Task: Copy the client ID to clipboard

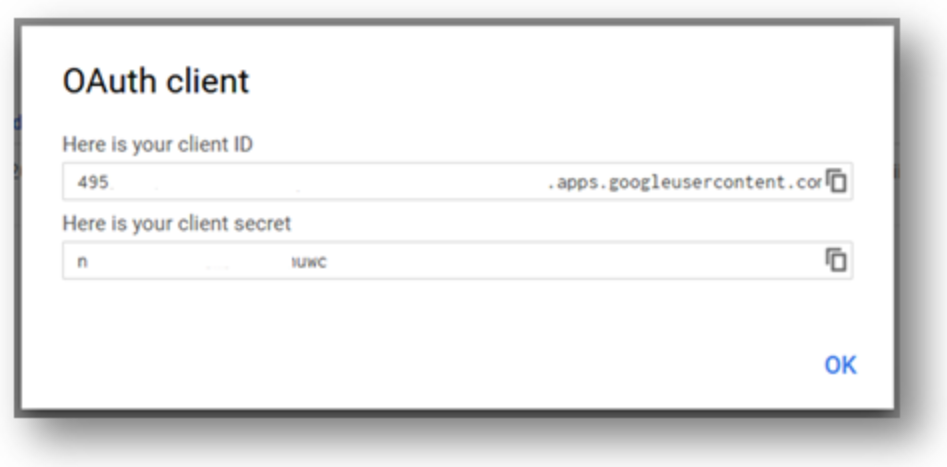Action: pyautogui.click(x=836, y=181)
